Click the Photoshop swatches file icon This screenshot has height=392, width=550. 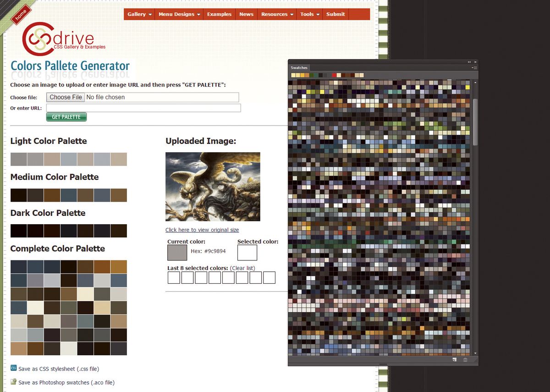click(13, 382)
